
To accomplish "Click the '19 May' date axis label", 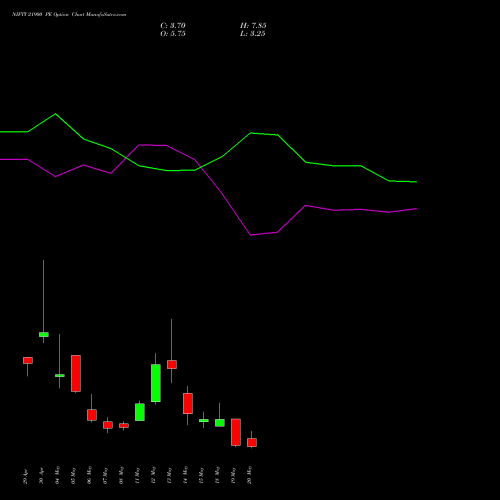I will [x=234, y=475].
